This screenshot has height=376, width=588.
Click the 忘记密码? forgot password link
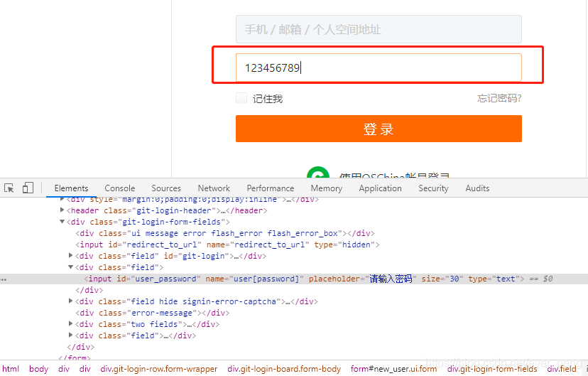coord(499,98)
